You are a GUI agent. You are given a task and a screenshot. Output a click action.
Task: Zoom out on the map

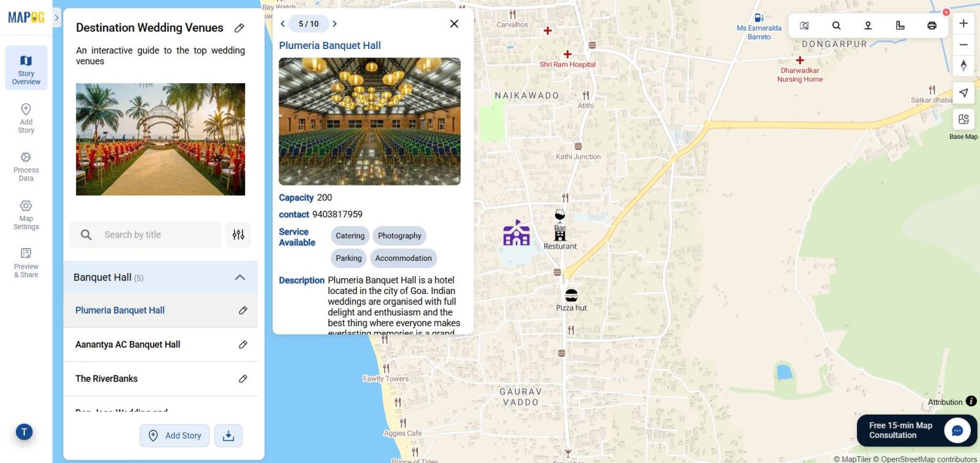tap(963, 45)
